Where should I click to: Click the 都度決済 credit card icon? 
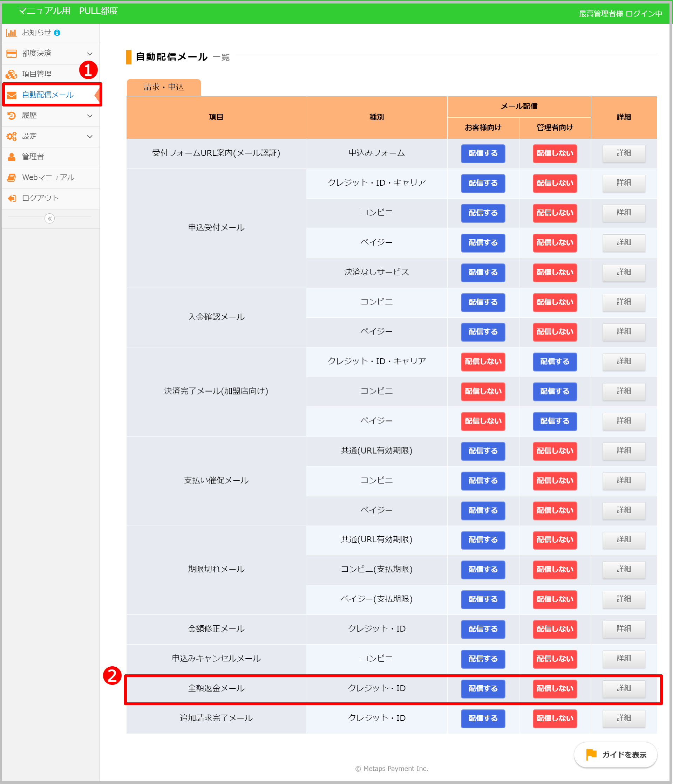[11, 53]
